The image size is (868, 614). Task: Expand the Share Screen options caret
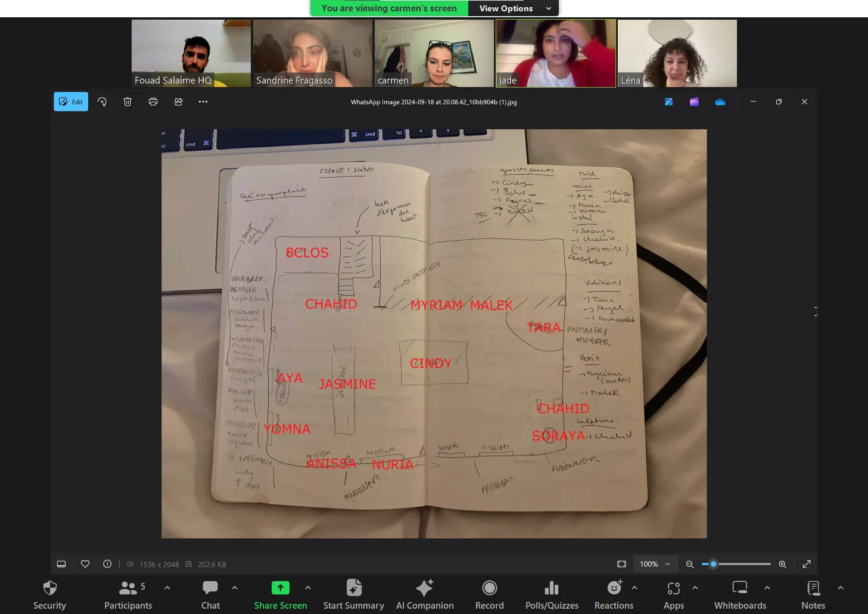coord(308,588)
